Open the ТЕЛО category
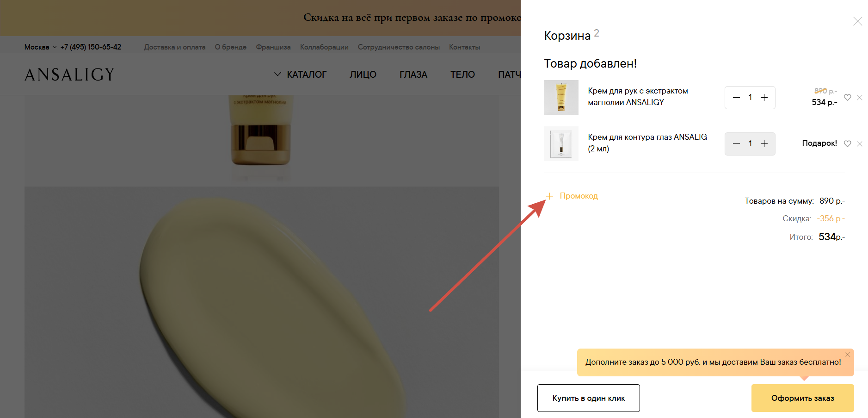Screen dimensions: 868x418 click(x=462, y=74)
